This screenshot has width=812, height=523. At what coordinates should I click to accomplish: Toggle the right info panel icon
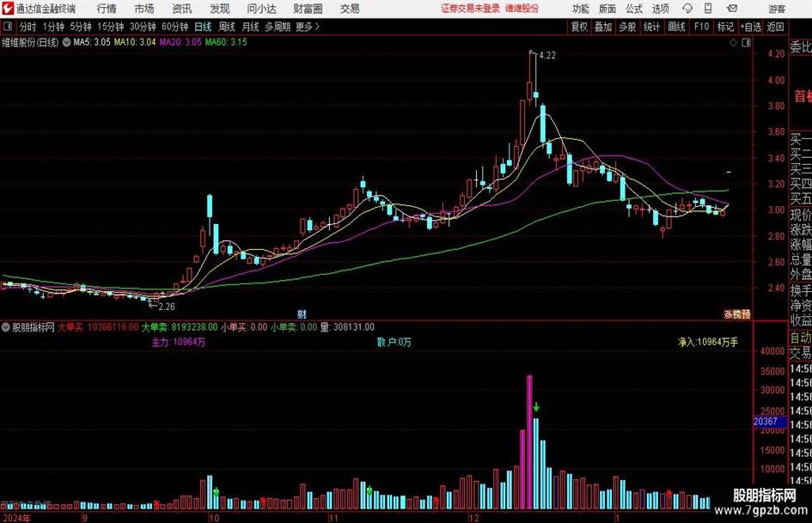coord(746,43)
